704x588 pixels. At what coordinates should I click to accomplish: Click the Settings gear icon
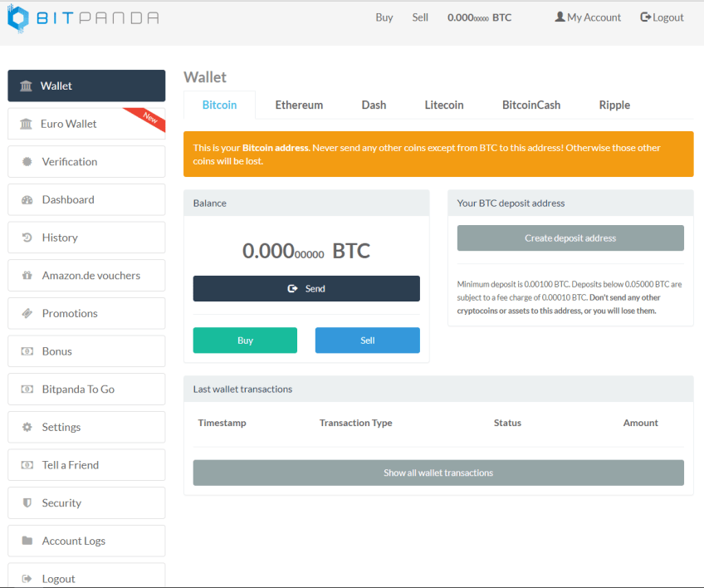27,427
